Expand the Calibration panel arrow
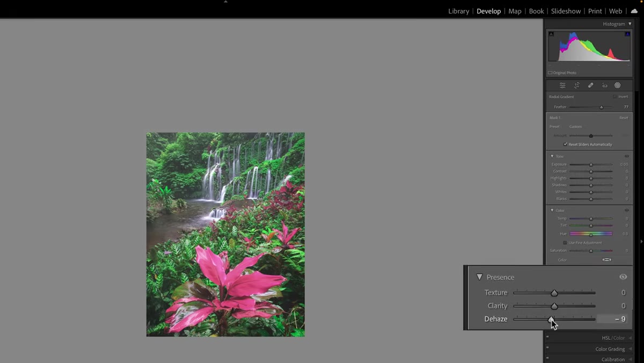 (630, 360)
